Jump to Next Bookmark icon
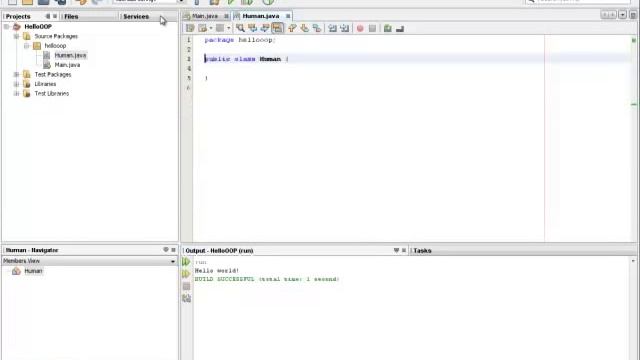640x360 pixels. pyautogui.click(x=304, y=28)
